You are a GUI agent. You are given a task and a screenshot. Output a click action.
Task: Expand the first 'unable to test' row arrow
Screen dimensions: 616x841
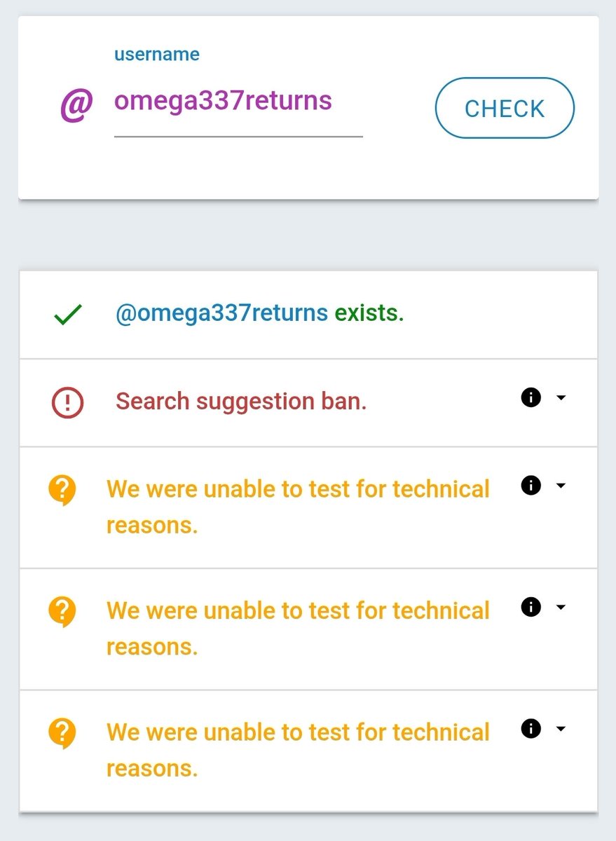561,485
